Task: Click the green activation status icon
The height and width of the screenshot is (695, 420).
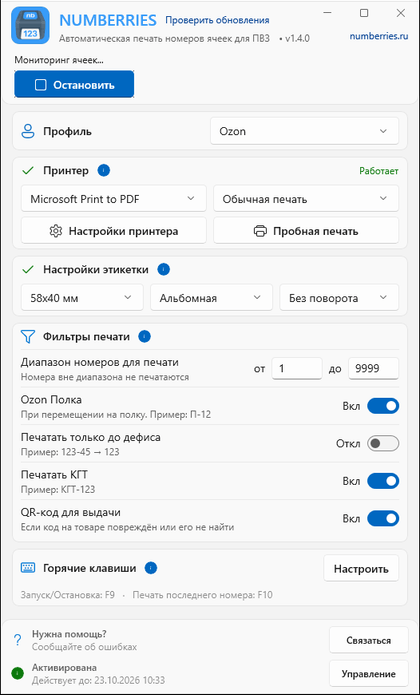Action: [x=17, y=673]
